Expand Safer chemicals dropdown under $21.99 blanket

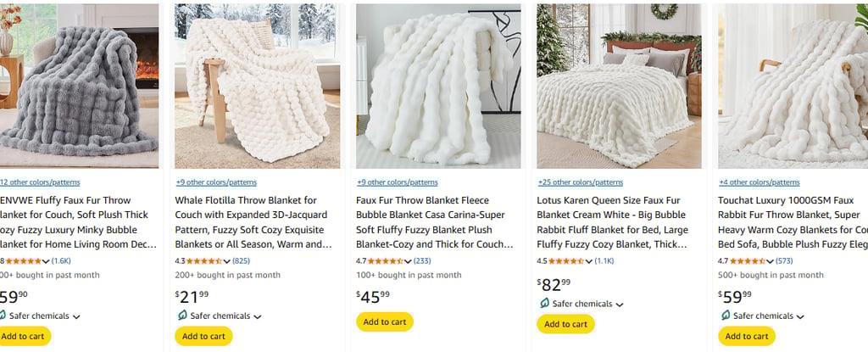click(257, 316)
